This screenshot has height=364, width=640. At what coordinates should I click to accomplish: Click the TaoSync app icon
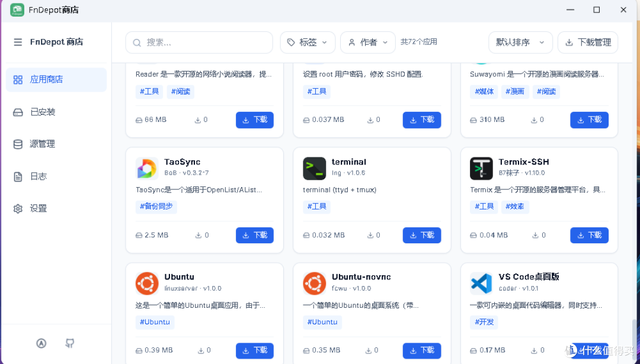147,168
